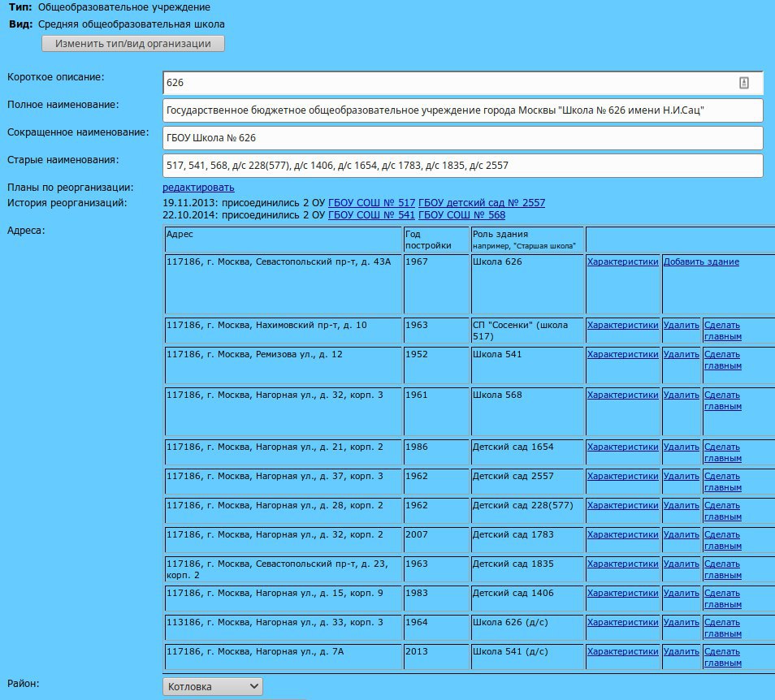
Task: Click 'Сделать главным' for Детский сад 1654
Action: click(x=723, y=452)
